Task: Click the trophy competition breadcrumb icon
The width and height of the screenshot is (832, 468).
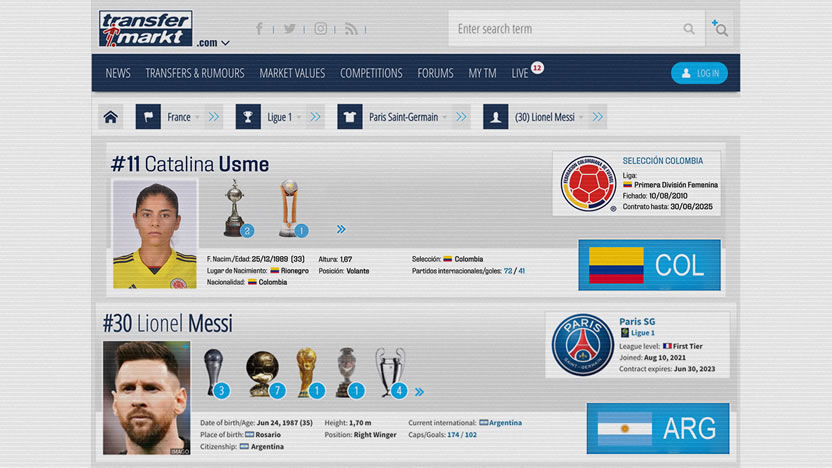Action: pyautogui.click(x=248, y=117)
